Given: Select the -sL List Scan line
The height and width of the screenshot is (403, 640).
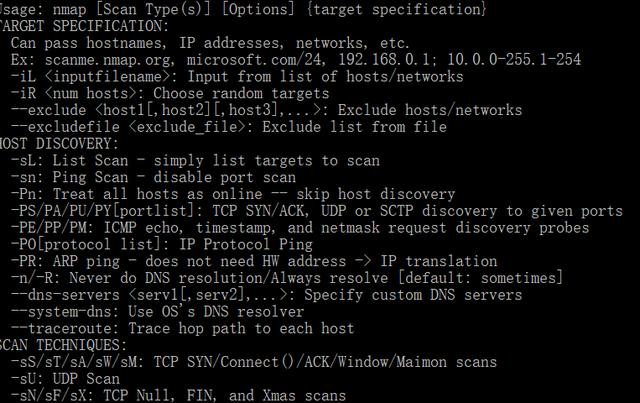Looking at the screenshot, I should [x=195, y=160].
